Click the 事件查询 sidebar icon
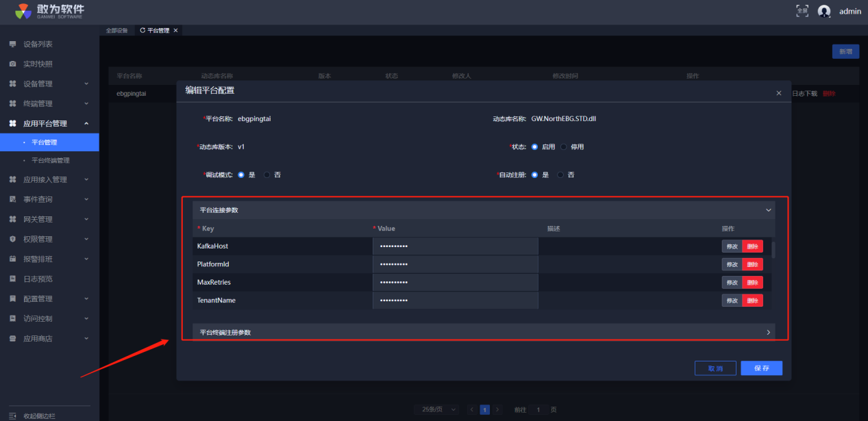 (12, 199)
